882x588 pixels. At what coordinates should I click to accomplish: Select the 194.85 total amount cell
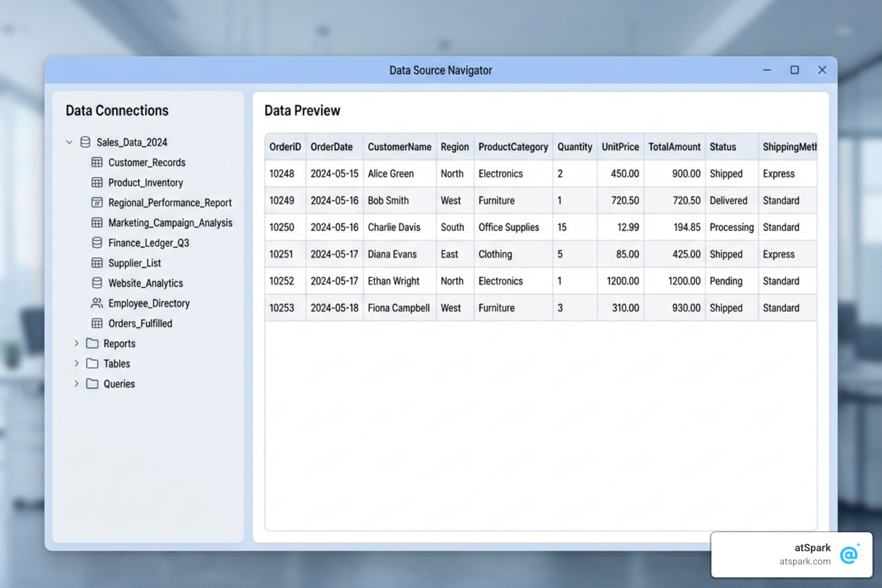coord(675,227)
